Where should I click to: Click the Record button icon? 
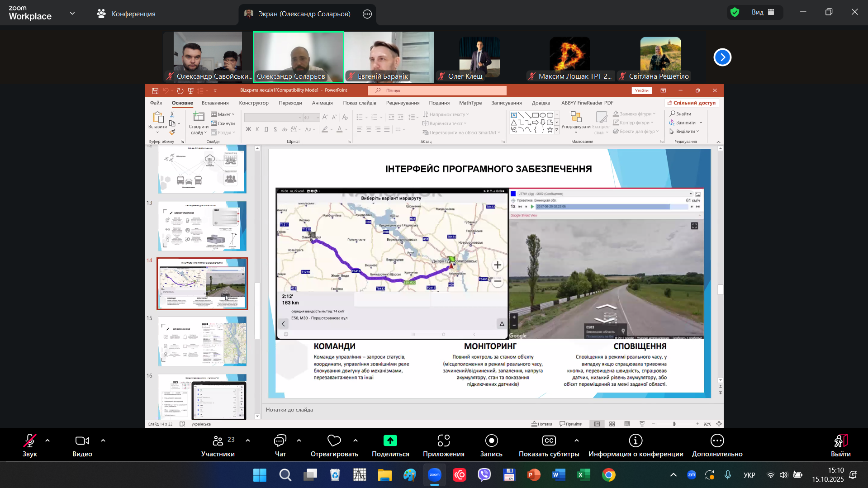point(491,441)
